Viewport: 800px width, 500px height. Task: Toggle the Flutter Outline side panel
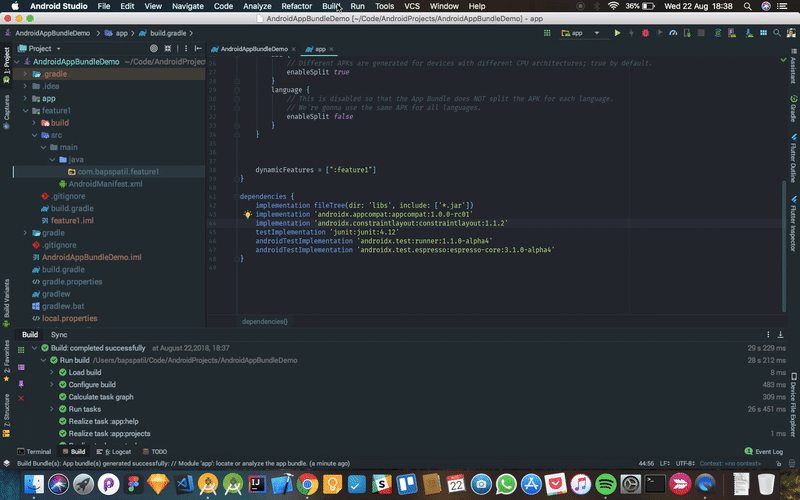click(x=793, y=161)
